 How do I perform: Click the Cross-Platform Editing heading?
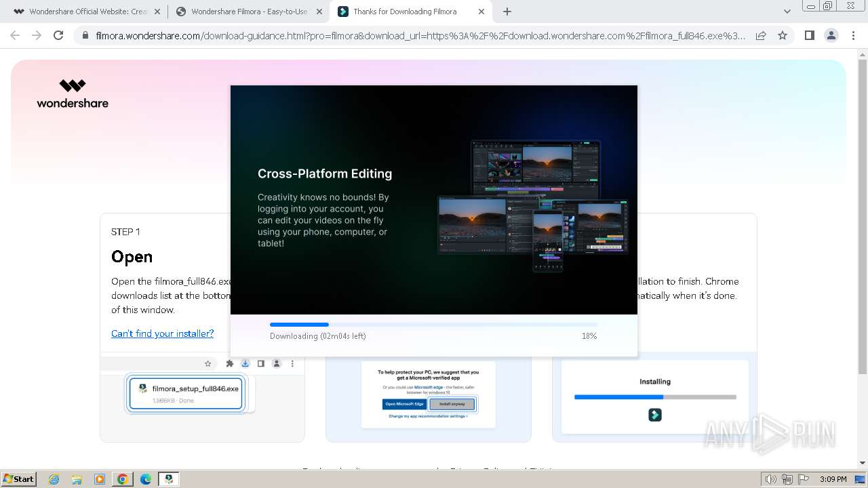click(x=325, y=174)
